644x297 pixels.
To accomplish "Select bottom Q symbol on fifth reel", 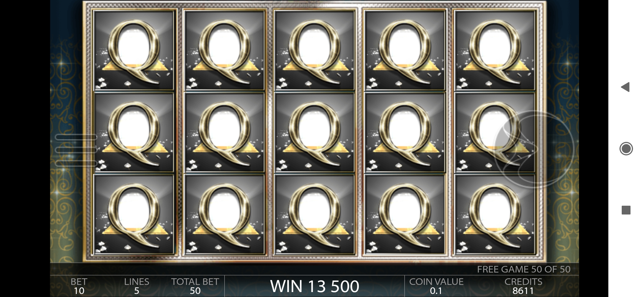I will (495, 215).
